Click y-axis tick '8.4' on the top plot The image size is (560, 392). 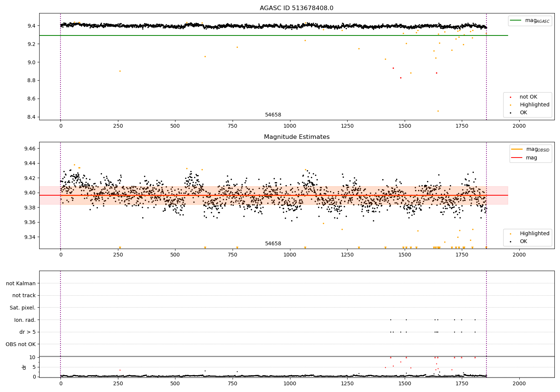click(31, 117)
